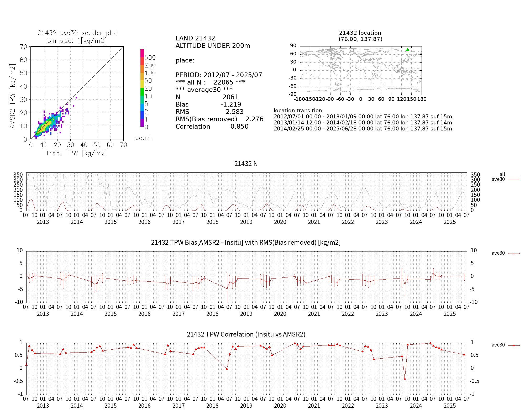Click the magenta top segment of count colorbar

(142, 53)
